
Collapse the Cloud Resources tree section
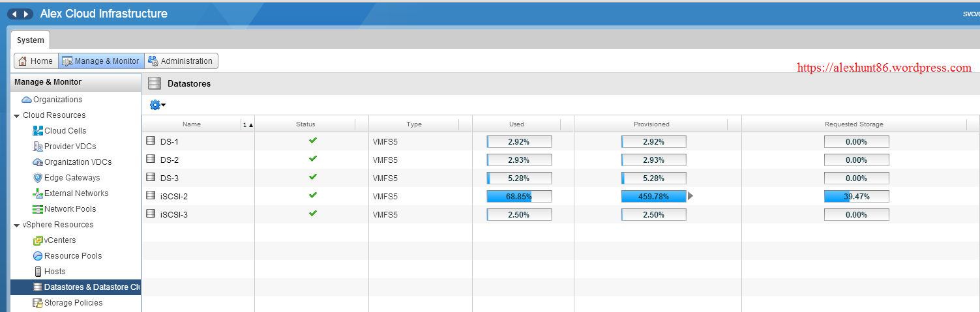[x=16, y=116]
